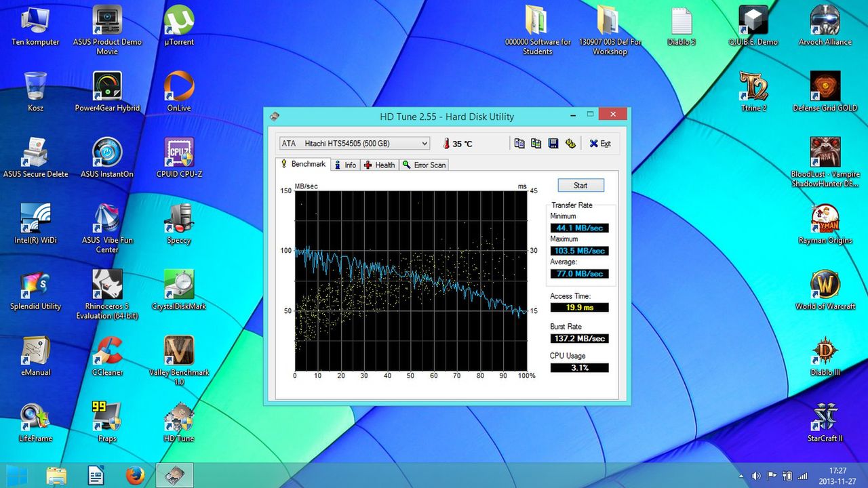
Task: Select the Diablo III desktop icon
Action: (x=825, y=356)
